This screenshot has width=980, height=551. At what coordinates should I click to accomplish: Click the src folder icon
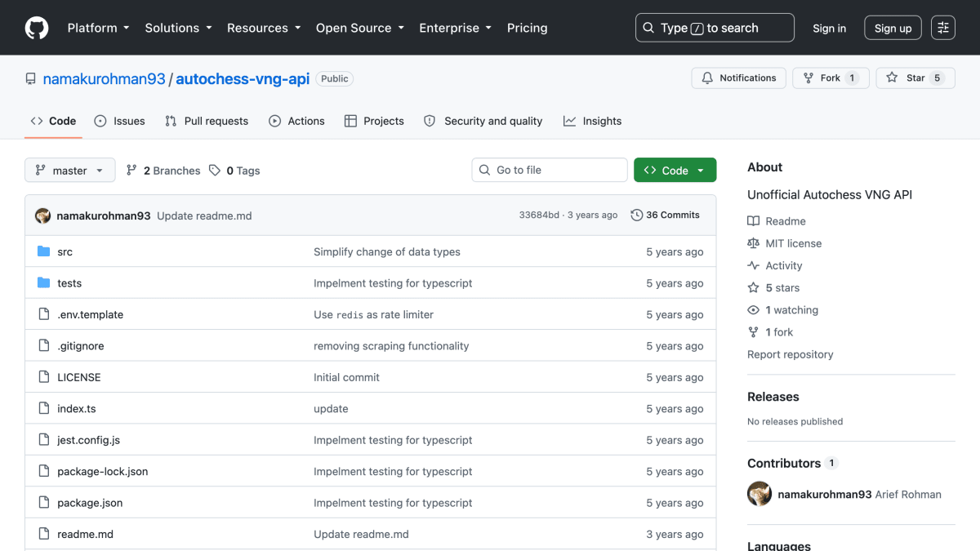[44, 251]
